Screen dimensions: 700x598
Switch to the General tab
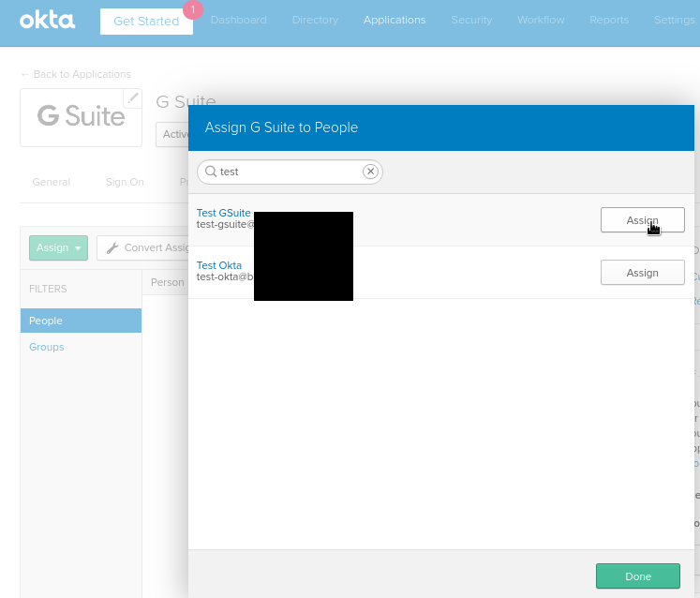[52, 182]
